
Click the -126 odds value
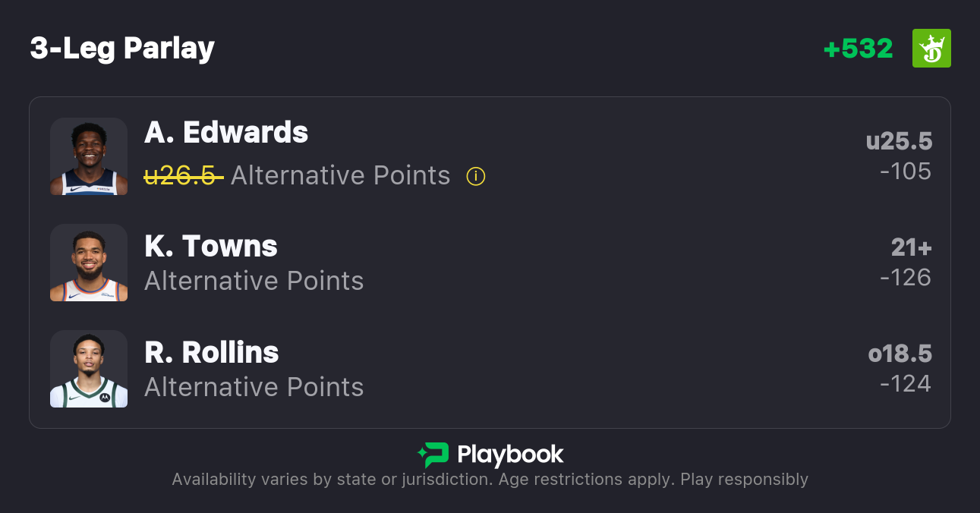906,278
